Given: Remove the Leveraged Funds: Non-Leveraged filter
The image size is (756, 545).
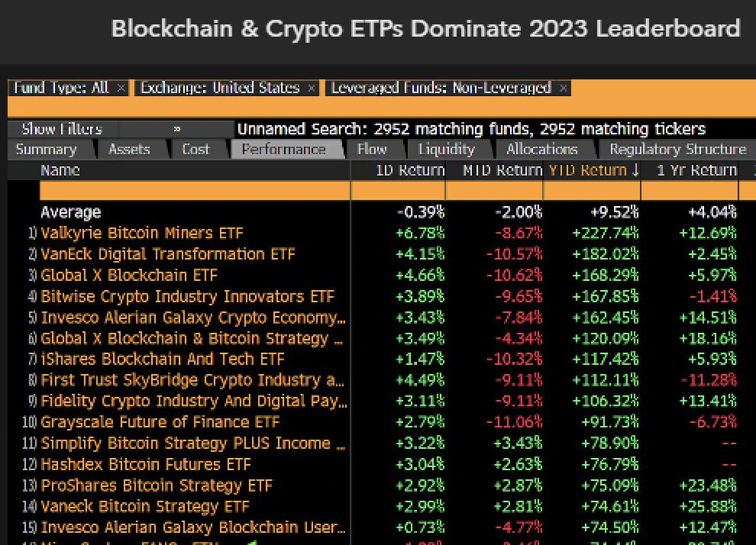Looking at the screenshot, I should pos(563,89).
